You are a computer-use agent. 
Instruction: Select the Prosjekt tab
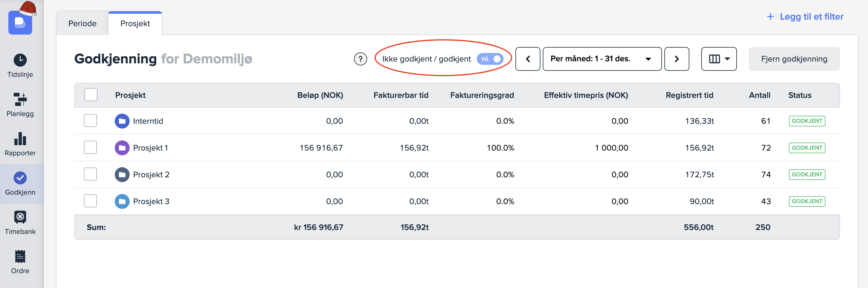pyautogui.click(x=135, y=24)
